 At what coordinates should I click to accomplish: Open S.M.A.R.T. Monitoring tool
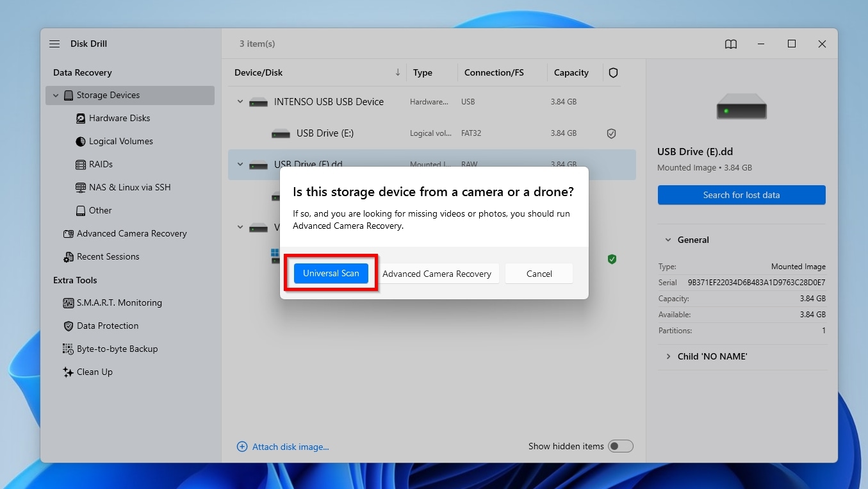[x=119, y=303]
